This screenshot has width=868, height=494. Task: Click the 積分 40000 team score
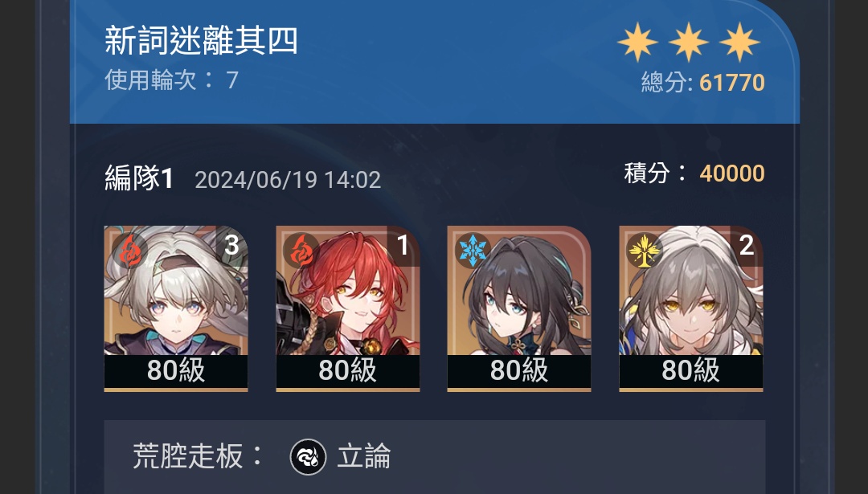pos(694,174)
